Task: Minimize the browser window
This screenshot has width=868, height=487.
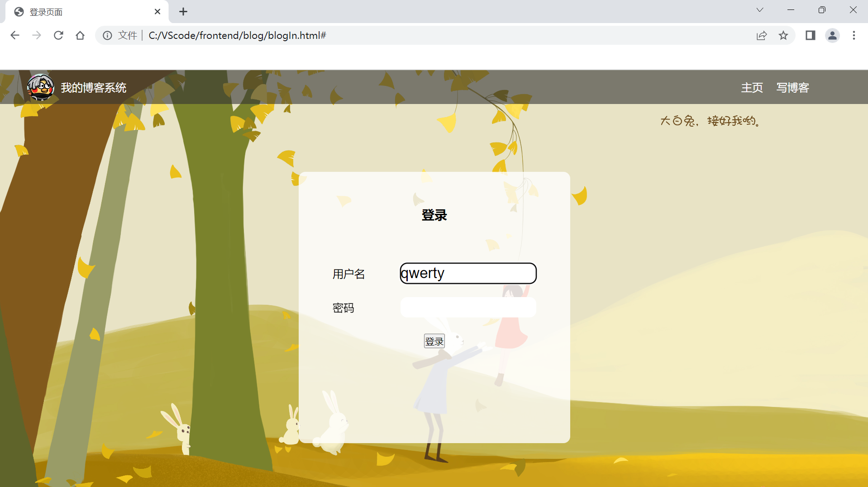Action: 791,10
